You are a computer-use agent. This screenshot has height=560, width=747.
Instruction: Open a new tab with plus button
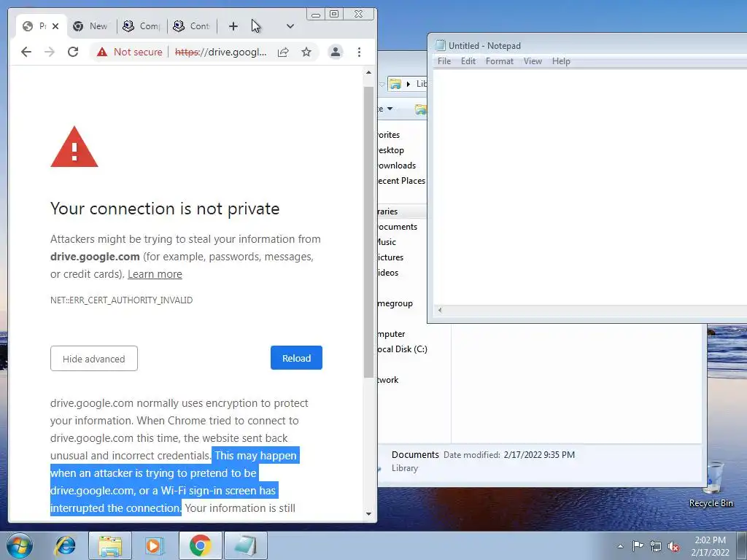pyautogui.click(x=233, y=26)
